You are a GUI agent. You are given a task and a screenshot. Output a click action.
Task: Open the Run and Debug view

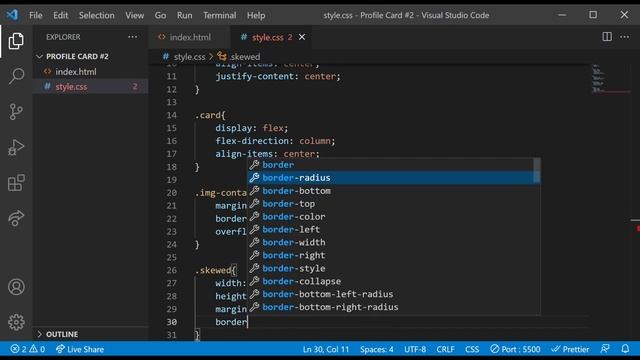click(x=16, y=147)
